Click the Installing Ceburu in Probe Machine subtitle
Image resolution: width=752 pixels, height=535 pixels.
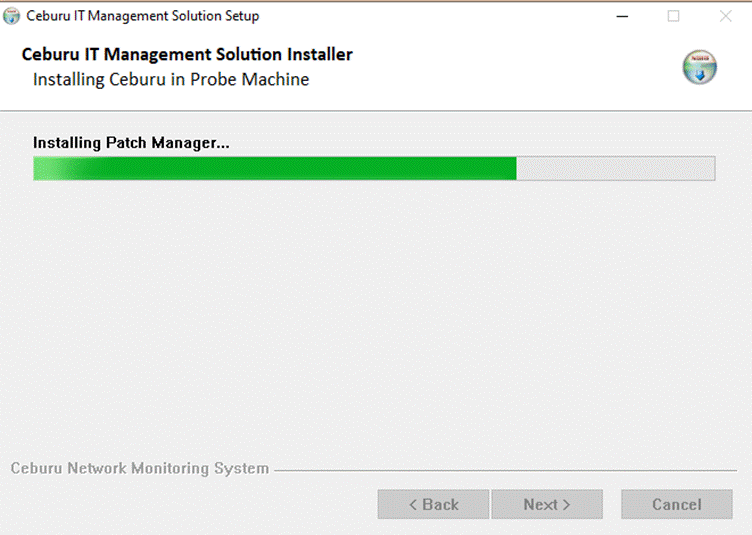[x=171, y=80]
